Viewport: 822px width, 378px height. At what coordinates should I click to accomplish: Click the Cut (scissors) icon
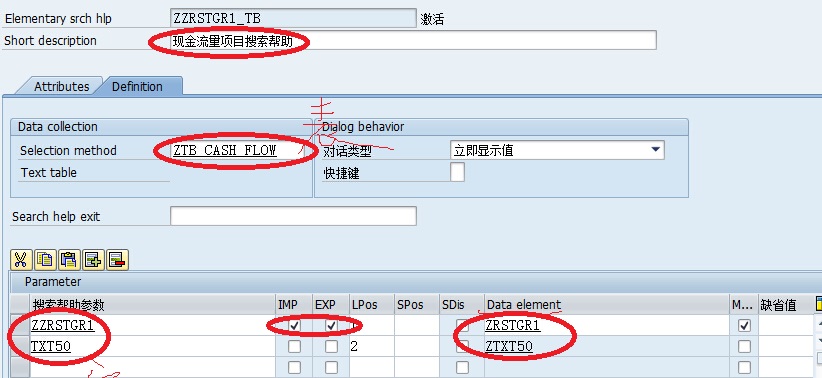(x=20, y=260)
